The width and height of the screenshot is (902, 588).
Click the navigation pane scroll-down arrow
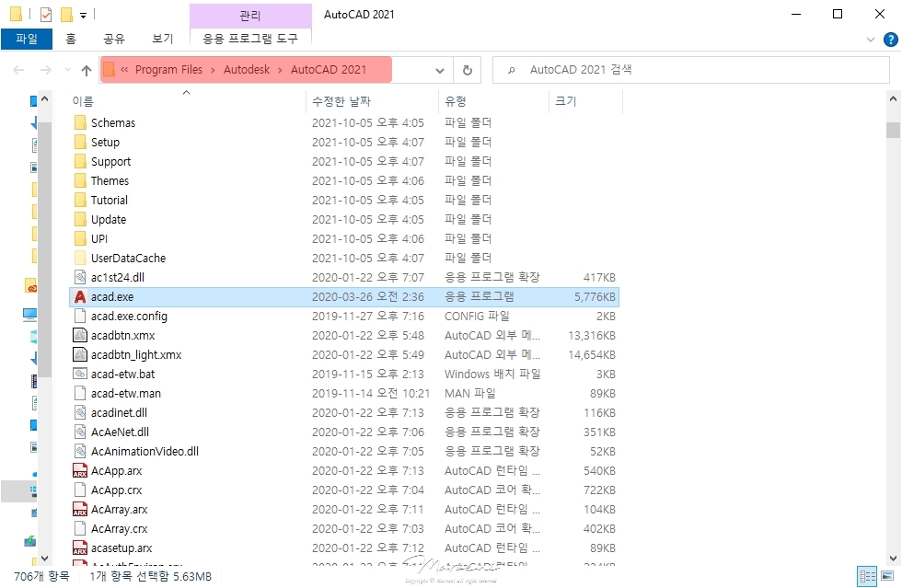coord(44,558)
